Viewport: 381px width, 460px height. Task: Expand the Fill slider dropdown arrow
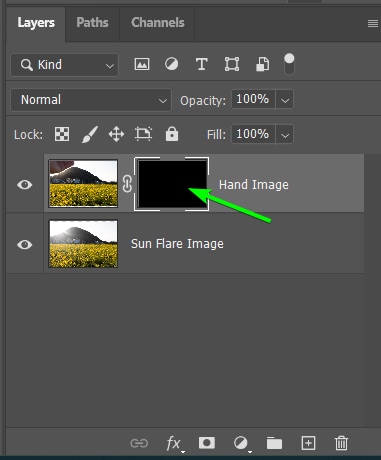click(285, 135)
